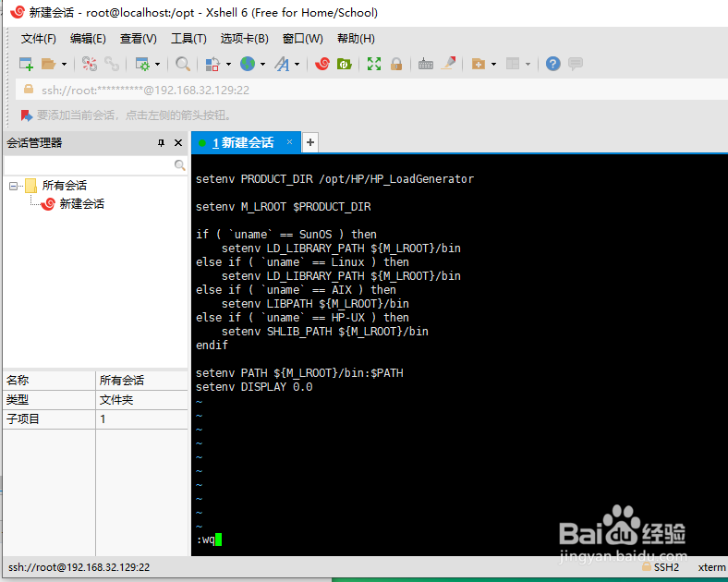Image resolution: width=728 pixels, height=582 pixels.
Task: Click the new folder plus icon
Action: click(479, 64)
